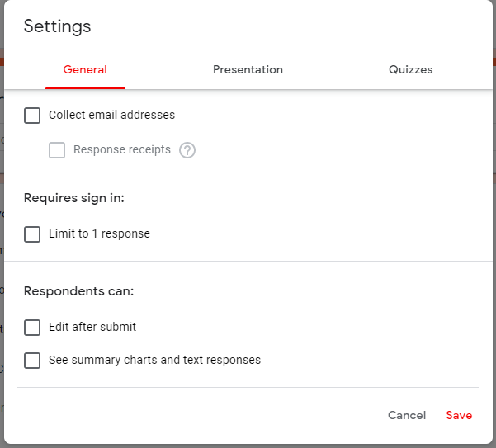Click the Settings dialog title
The height and width of the screenshot is (448, 496).
[x=57, y=26]
